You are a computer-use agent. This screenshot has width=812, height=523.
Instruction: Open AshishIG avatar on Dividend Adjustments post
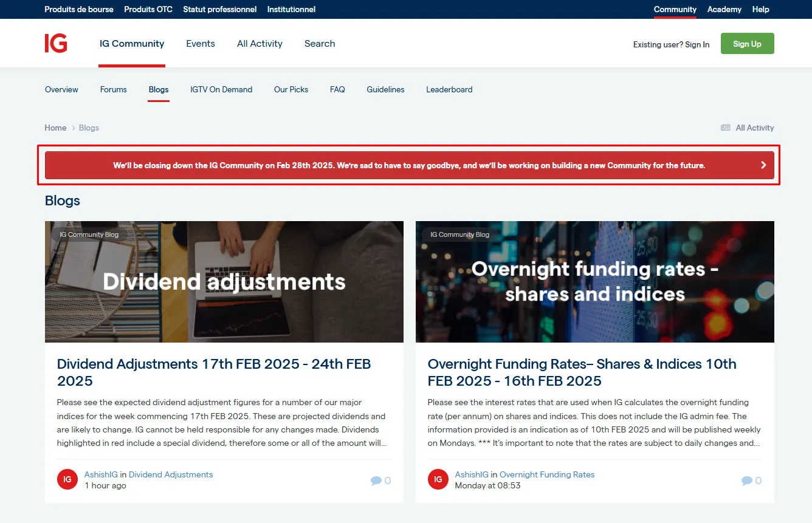coord(67,479)
